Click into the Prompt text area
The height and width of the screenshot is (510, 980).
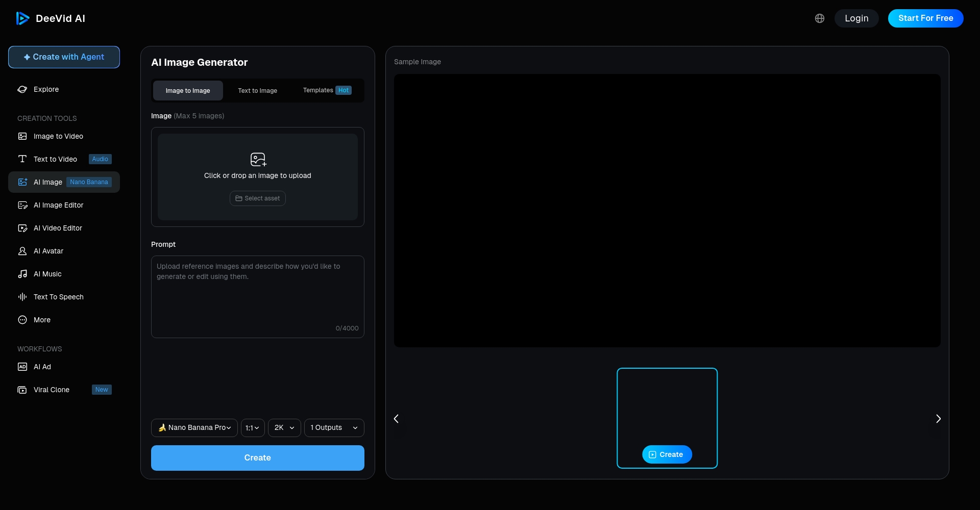[257, 297]
